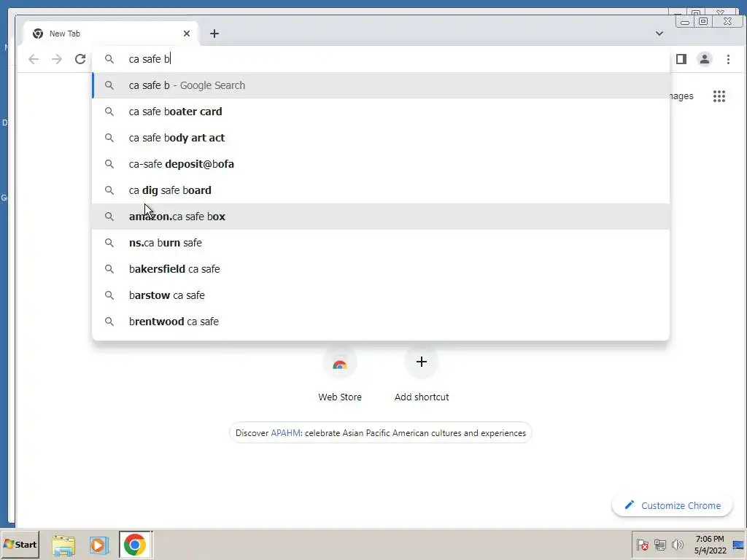Viewport: 747px width, 560px height.
Task: Choose 'ca safe boater card' suggestion
Action: tap(381, 112)
